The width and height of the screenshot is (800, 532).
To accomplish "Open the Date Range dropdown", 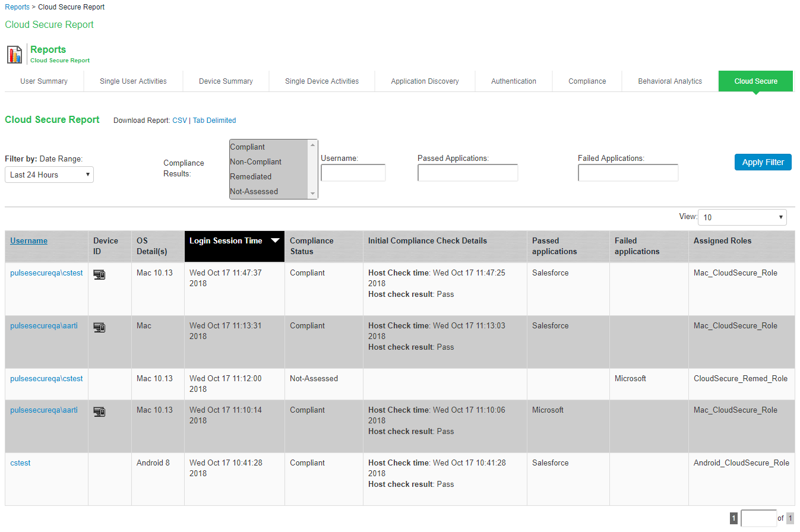I will 49,175.
